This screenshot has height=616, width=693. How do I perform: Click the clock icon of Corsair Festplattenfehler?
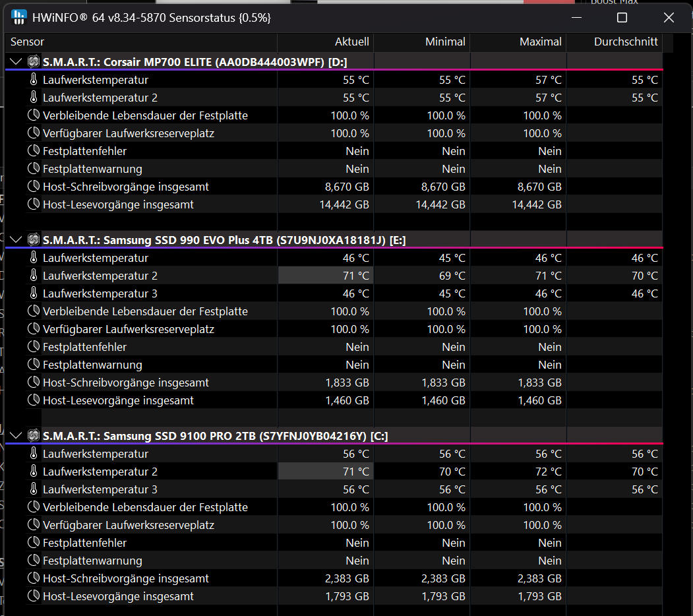click(x=34, y=151)
